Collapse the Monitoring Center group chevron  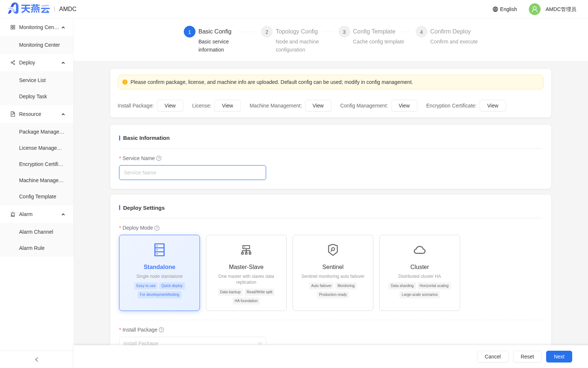click(63, 28)
